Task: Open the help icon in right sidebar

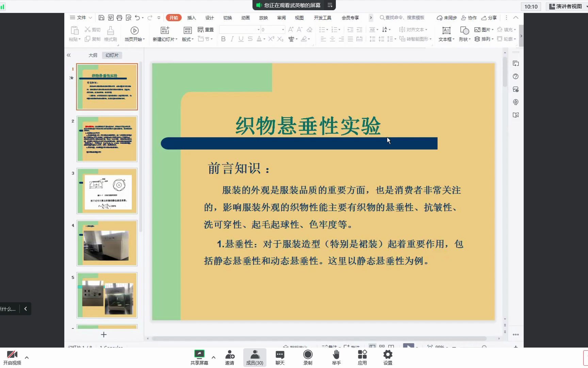Action: [x=516, y=76]
